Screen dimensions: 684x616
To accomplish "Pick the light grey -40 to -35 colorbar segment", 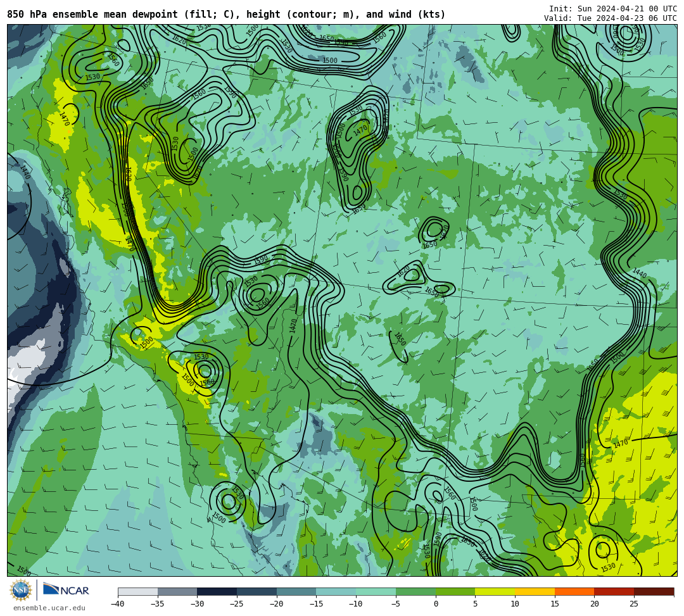I will 138,591.
